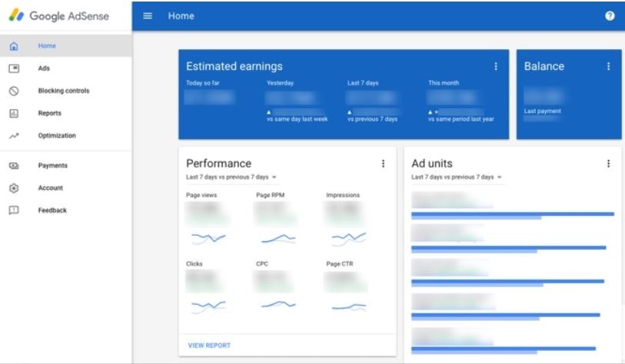Screen dimensions: 625x364
Task: Select Feedback in sidebar
Action: pos(66,210)
